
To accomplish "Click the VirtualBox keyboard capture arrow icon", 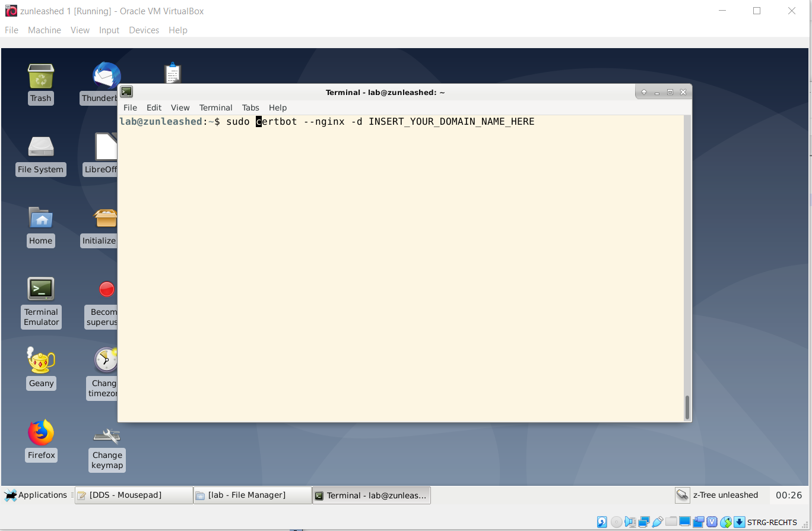I will click(739, 522).
